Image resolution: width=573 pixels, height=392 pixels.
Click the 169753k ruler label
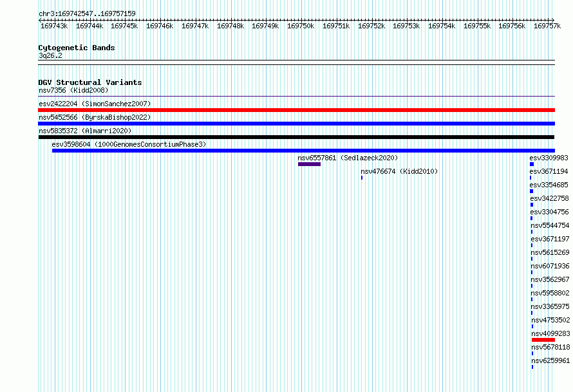[406, 26]
